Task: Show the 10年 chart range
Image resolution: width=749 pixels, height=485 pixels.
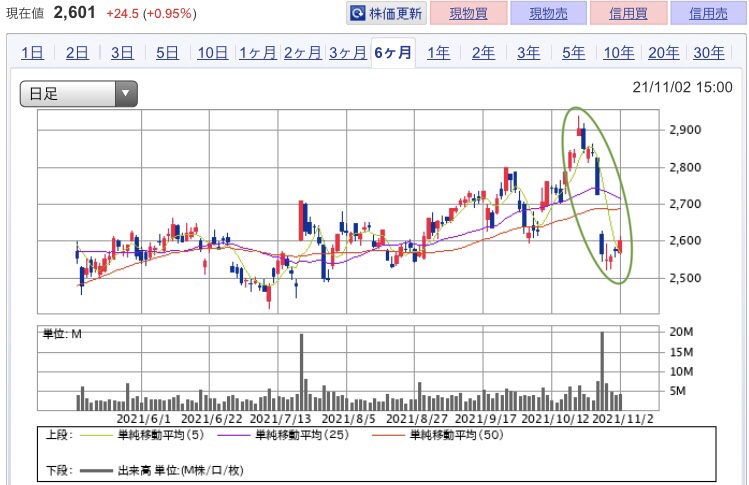Action: coord(619,53)
